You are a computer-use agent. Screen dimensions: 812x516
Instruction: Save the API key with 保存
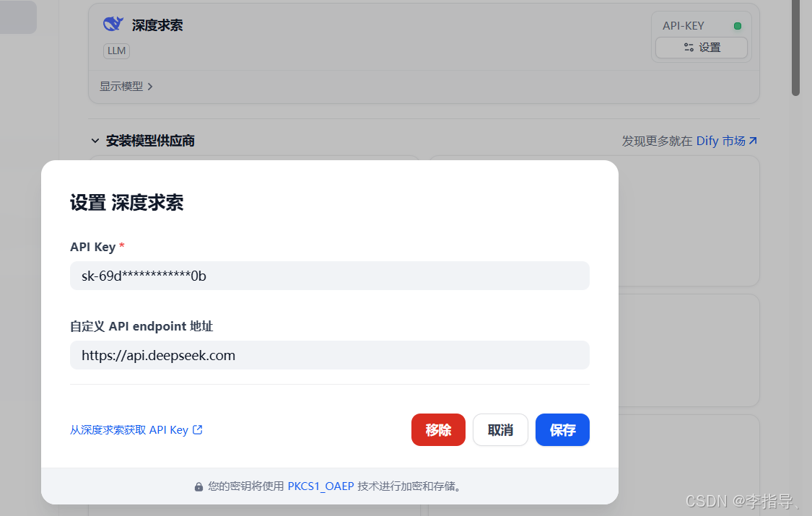pos(562,429)
